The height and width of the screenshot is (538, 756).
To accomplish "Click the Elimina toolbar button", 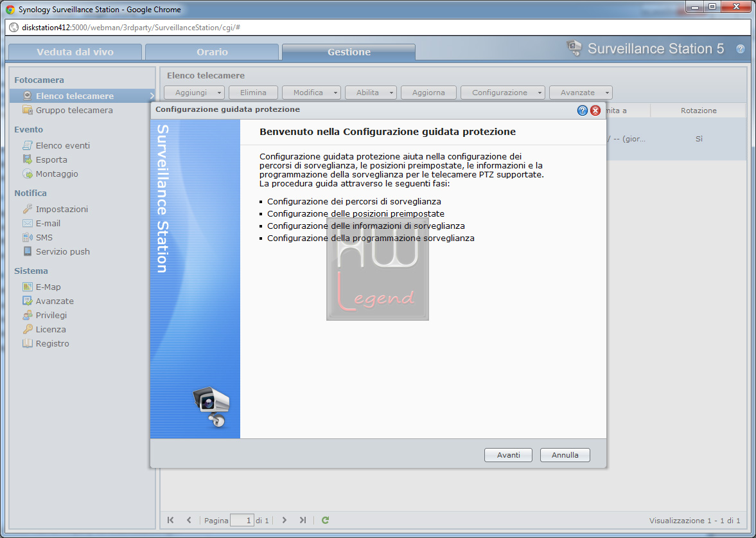I will pos(253,92).
